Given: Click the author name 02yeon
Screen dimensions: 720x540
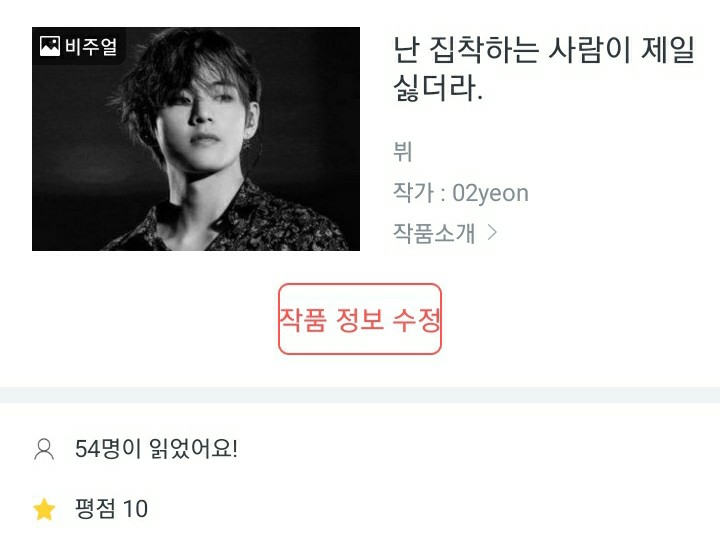Looking at the screenshot, I should [x=490, y=193].
